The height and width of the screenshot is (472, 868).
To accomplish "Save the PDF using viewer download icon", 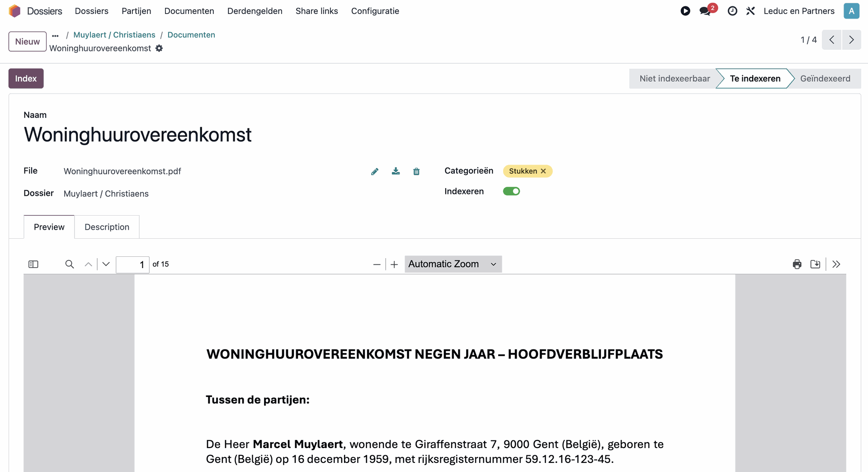I will point(815,264).
